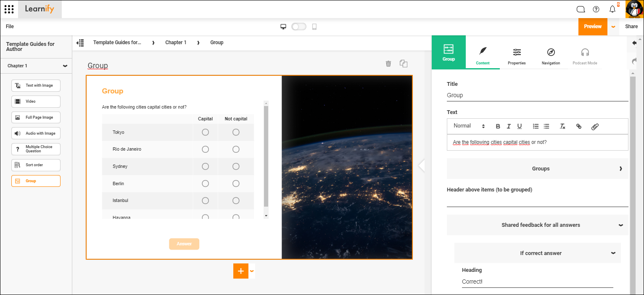Collapse the If correct answer section
Screen dimensions: 644x295
613,253
